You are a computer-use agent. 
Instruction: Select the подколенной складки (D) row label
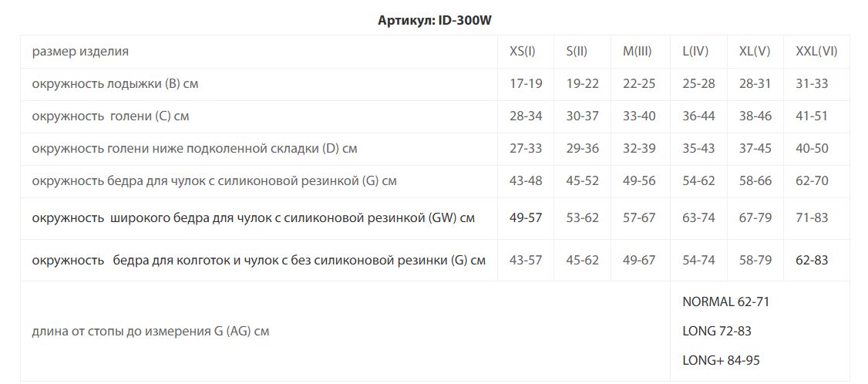tap(194, 149)
